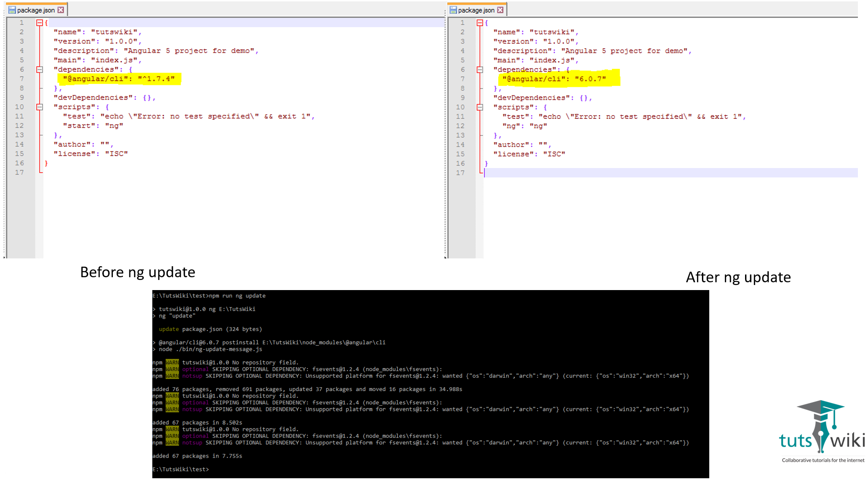Click line number 7 in the right pane margin
Screen dimensions: 868x481
pyautogui.click(x=462, y=79)
